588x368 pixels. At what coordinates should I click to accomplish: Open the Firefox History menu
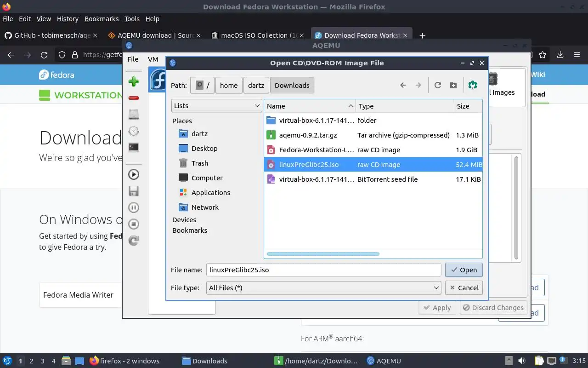click(x=68, y=19)
